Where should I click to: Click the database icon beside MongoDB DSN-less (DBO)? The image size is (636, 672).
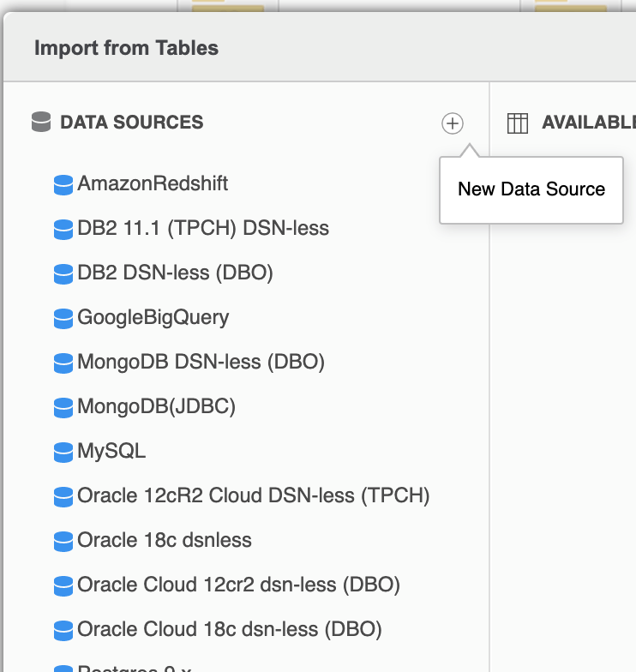point(63,363)
